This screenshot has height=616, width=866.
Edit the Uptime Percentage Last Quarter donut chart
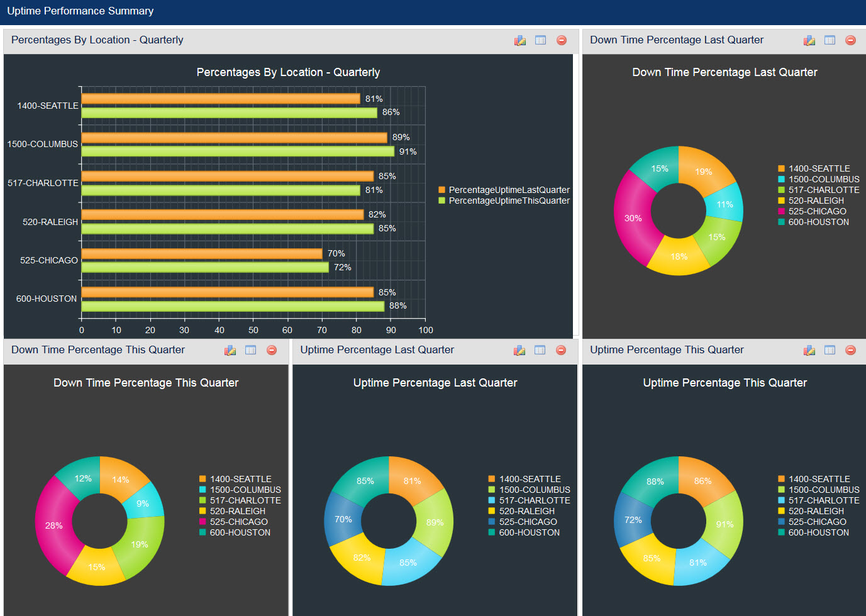[x=519, y=350]
